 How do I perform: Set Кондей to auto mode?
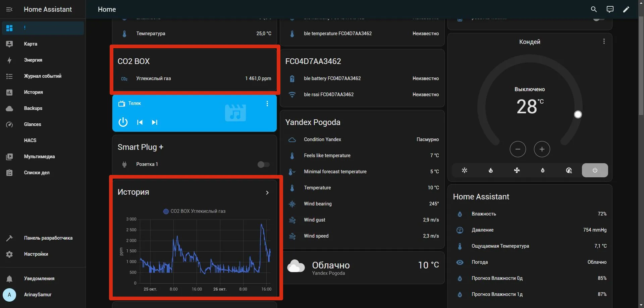coord(569,170)
